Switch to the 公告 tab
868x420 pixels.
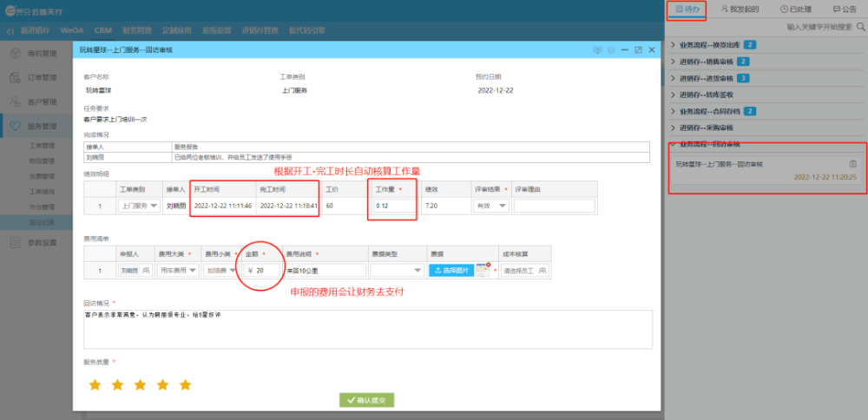click(845, 10)
